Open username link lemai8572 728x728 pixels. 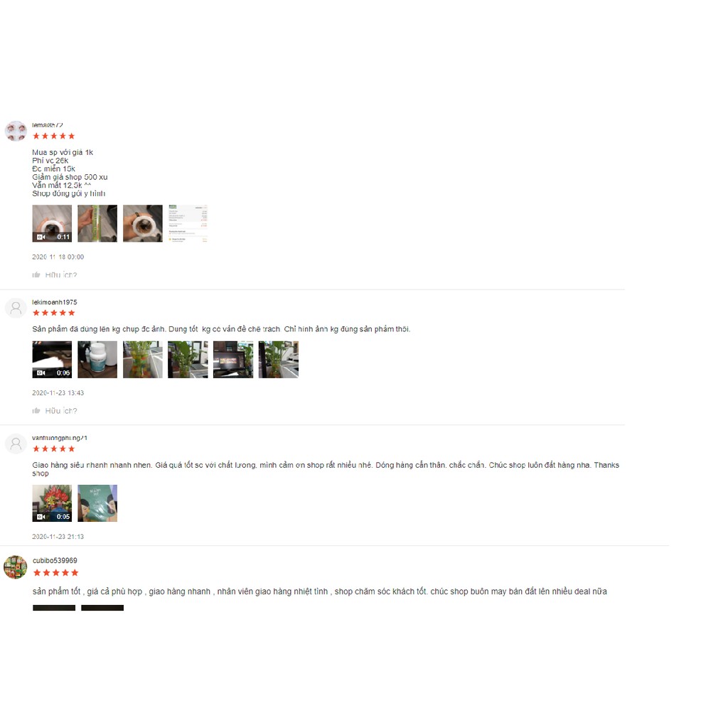click(48, 125)
